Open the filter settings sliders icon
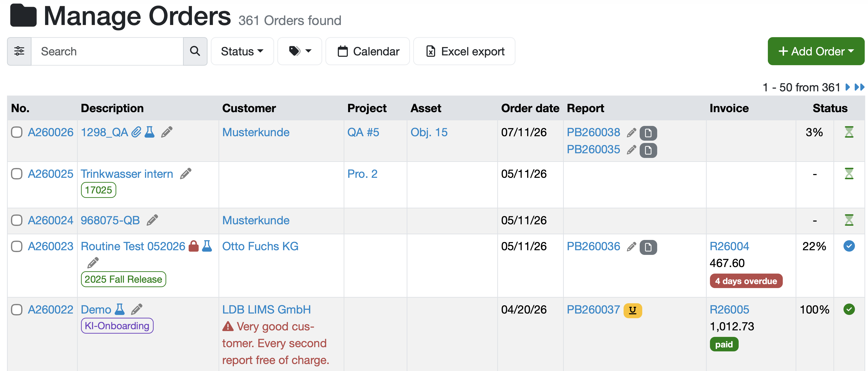Viewport: 868px width, 371px height. click(19, 51)
